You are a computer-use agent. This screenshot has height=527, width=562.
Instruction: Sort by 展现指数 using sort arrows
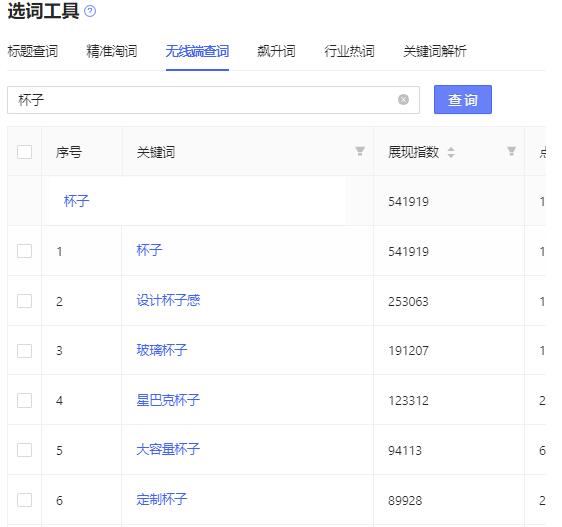(451, 152)
